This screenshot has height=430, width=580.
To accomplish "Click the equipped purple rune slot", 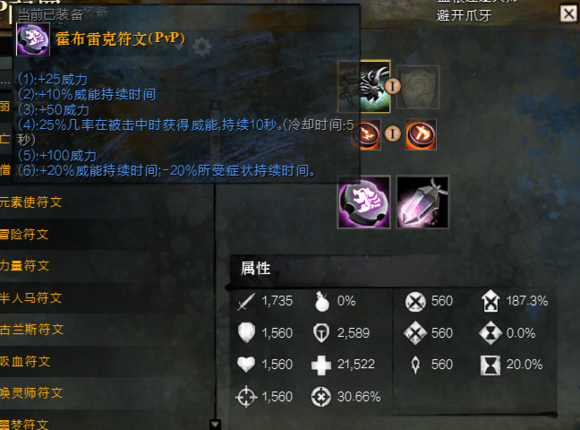I will click(364, 202).
